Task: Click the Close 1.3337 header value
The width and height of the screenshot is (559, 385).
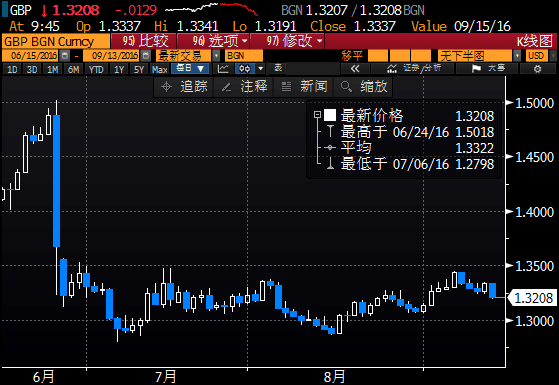Action: (x=353, y=26)
